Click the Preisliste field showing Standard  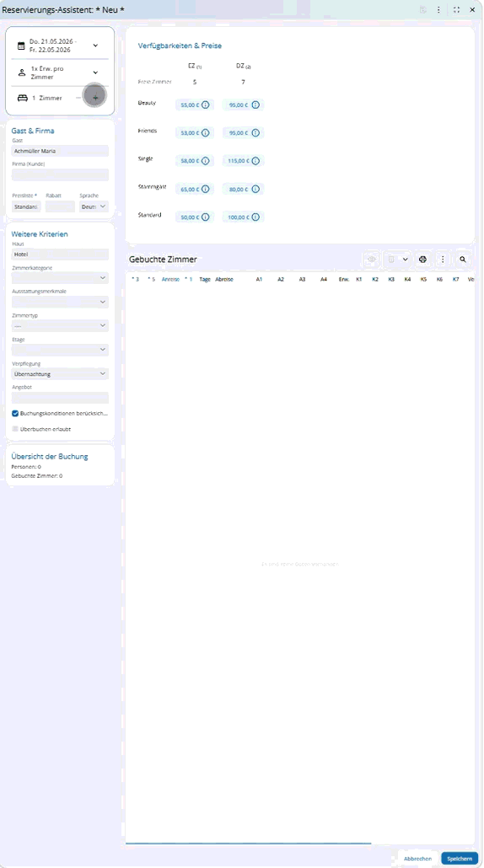point(26,206)
